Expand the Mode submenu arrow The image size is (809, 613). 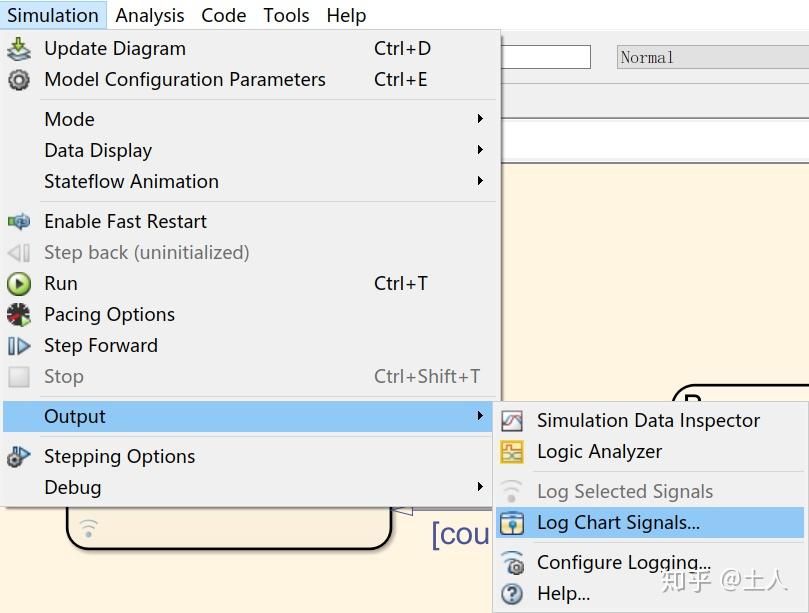480,119
